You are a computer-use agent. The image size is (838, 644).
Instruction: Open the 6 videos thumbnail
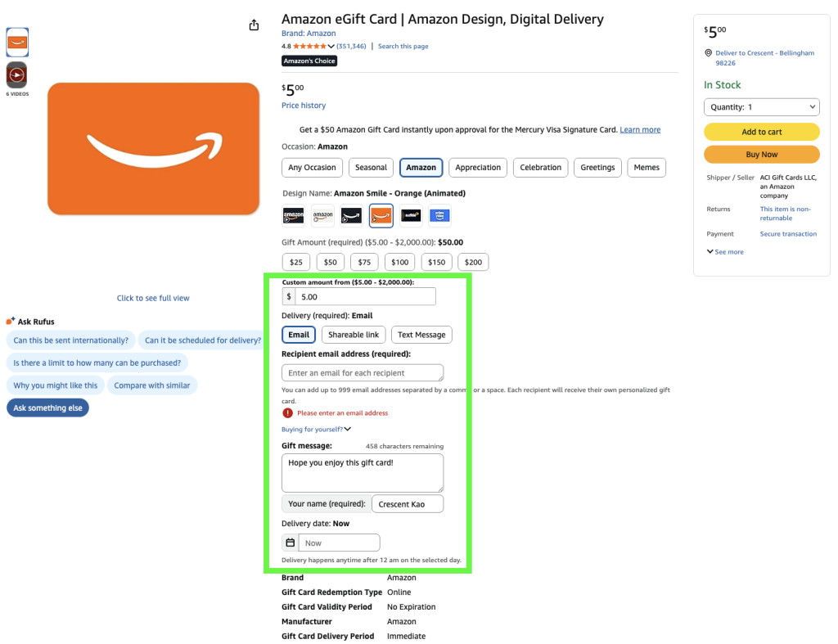[17, 76]
